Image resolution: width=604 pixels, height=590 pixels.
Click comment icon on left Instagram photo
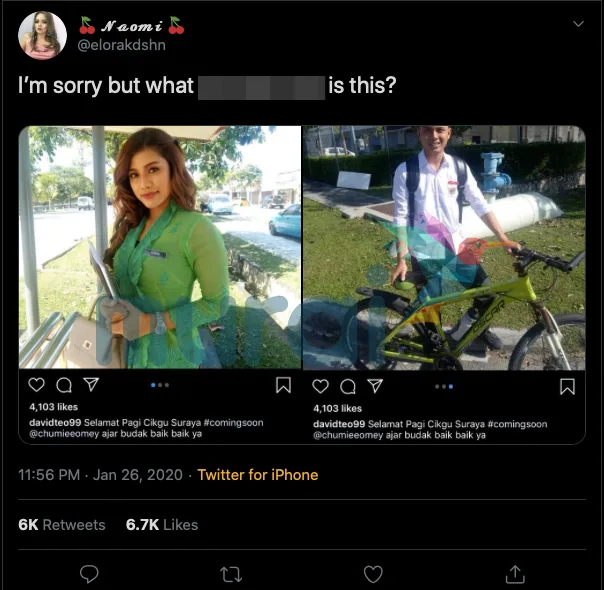[64, 385]
